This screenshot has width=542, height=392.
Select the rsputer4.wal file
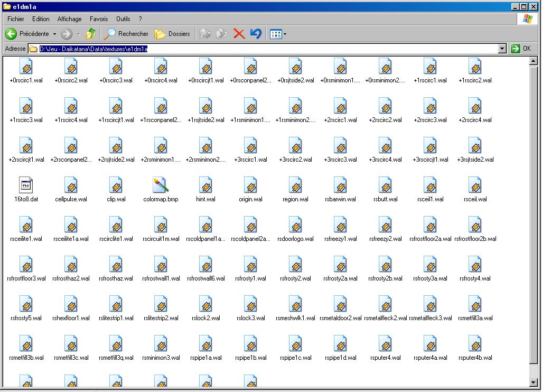click(x=385, y=344)
